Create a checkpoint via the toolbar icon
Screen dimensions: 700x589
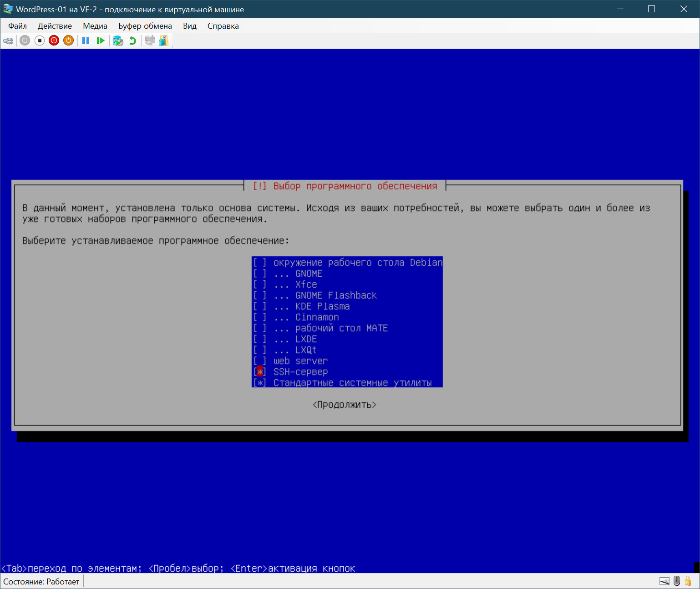(x=118, y=41)
